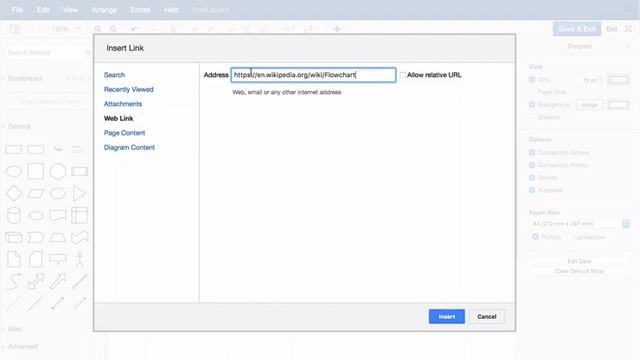
Task: Collapse the General shapes section
Action: point(16,127)
